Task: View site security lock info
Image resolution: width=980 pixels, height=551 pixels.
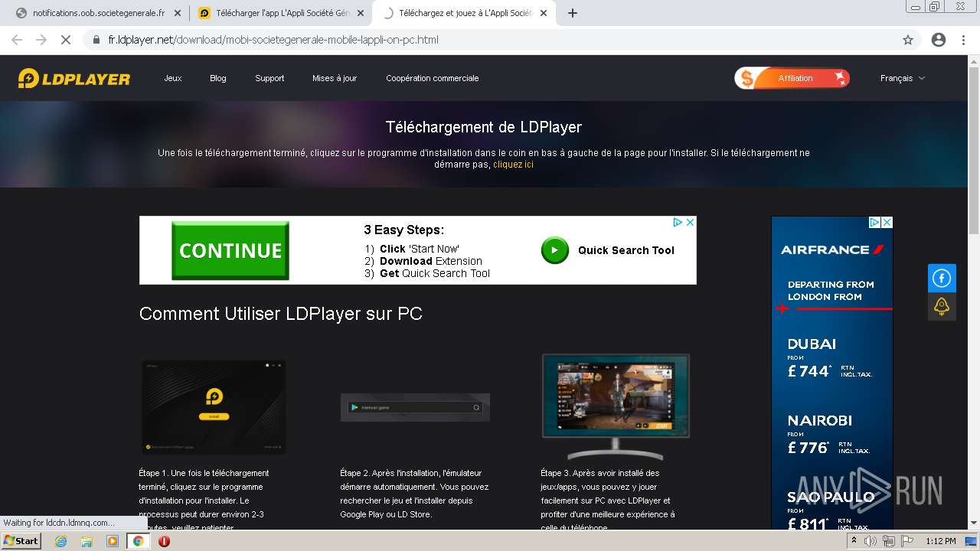Action: 96,40
